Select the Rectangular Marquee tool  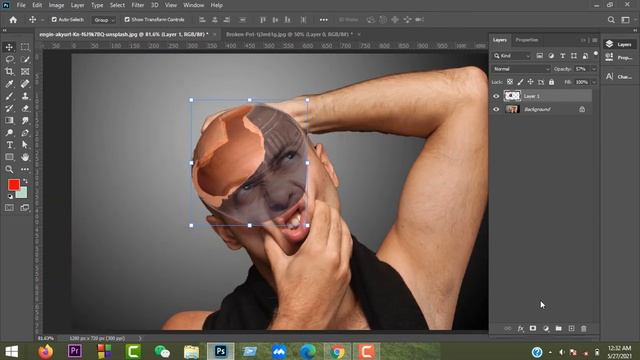pyautogui.click(x=25, y=47)
